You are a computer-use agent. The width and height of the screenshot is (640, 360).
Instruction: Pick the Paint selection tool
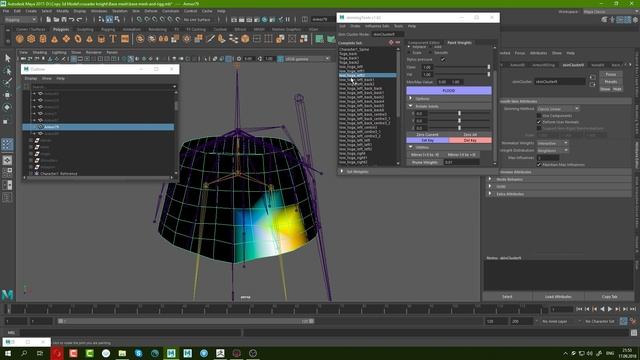coord(7,83)
